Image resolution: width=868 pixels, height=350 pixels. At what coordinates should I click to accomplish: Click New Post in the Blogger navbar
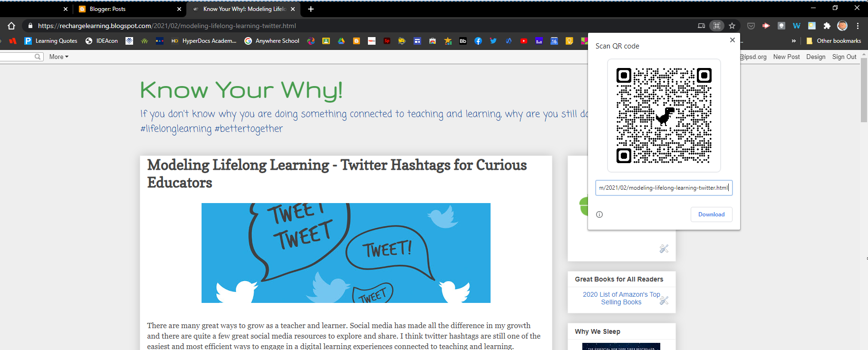786,57
